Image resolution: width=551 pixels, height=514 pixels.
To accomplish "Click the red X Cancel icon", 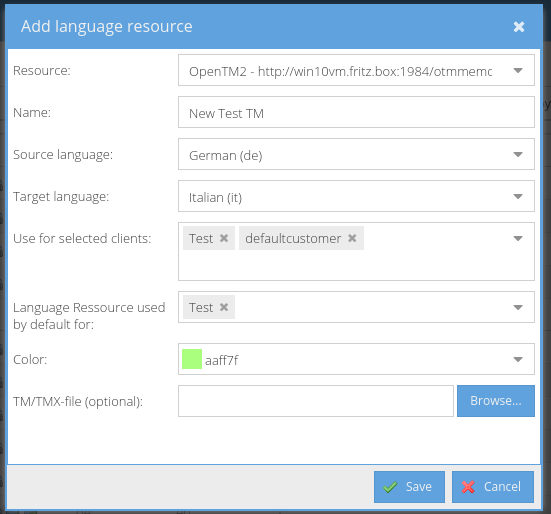I will click(468, 487).
